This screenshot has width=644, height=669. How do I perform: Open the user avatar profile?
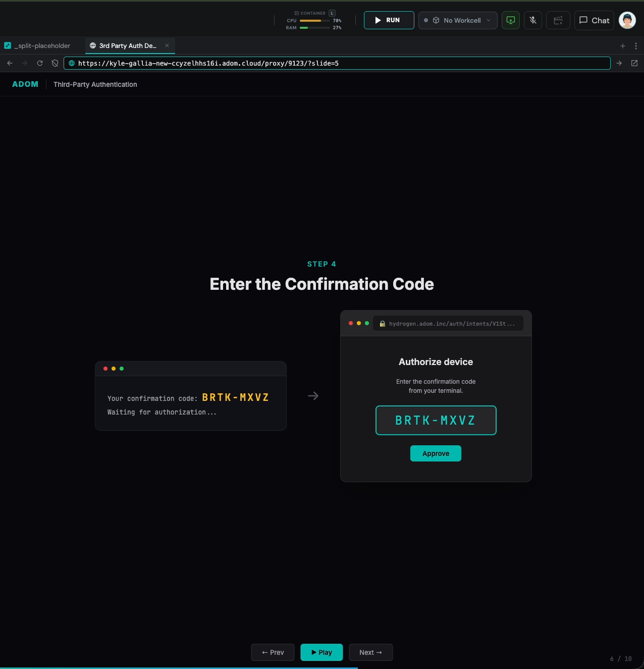pos(627,20)
